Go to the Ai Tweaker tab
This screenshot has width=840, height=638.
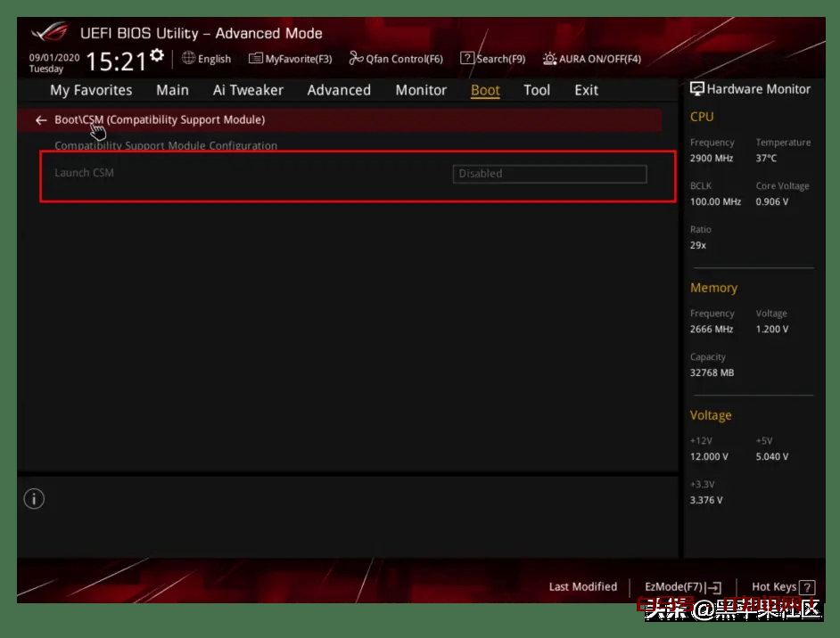coord(248,90)
